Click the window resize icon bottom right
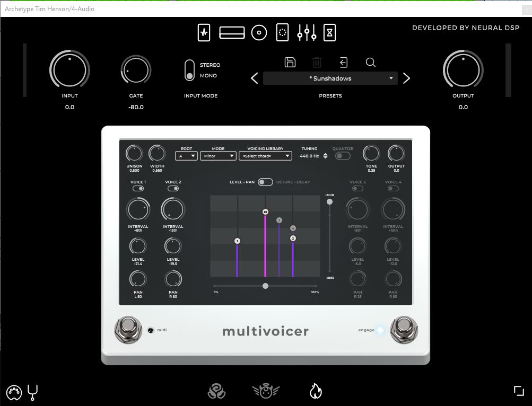This screenshot has width=532, height=406. (x=519, y=391)
